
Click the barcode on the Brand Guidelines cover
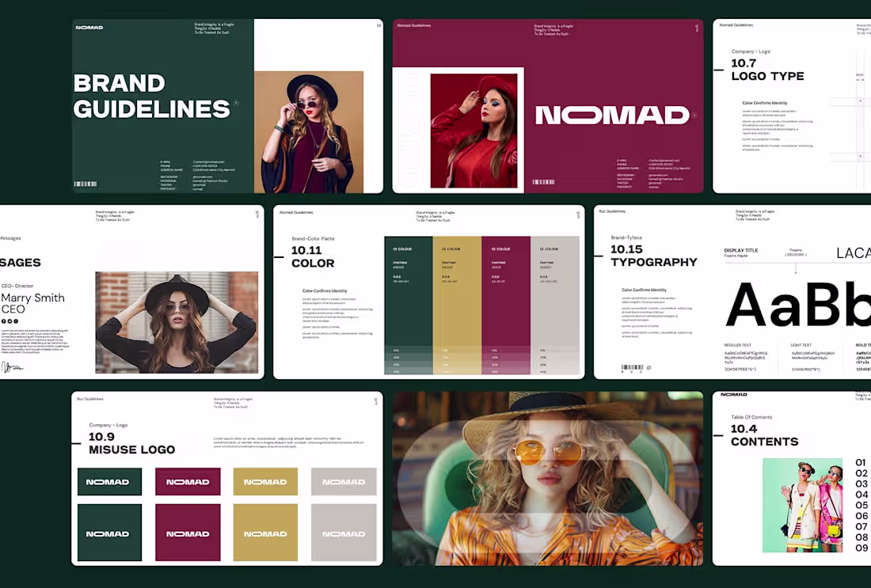coord(86,184)
